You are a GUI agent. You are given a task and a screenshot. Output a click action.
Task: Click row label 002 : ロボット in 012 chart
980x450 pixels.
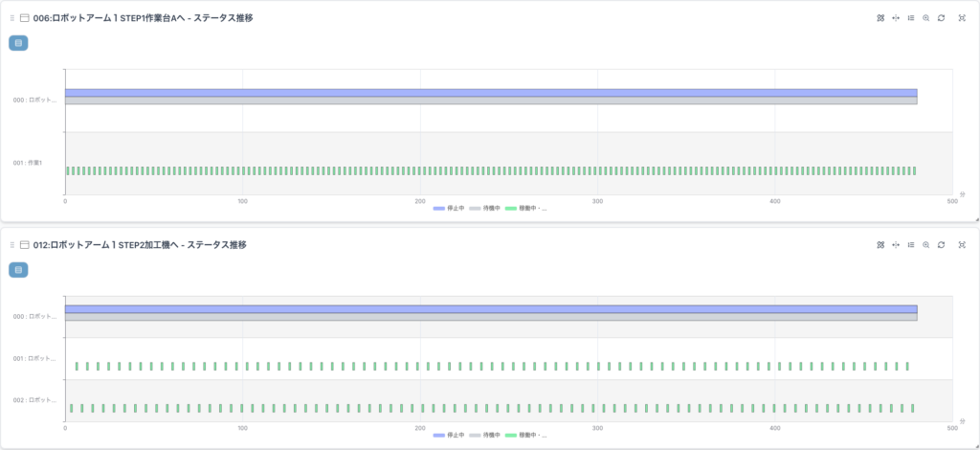coord(35,400)
